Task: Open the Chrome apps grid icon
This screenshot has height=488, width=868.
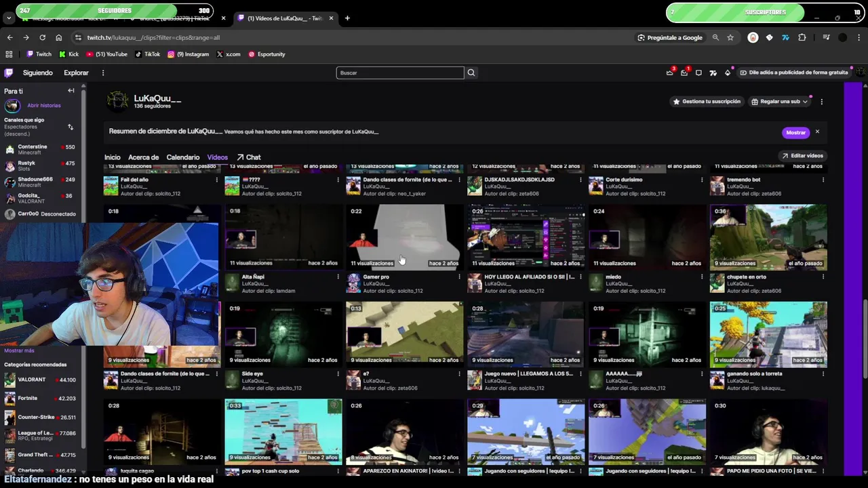Action: (x=9, y=54)
